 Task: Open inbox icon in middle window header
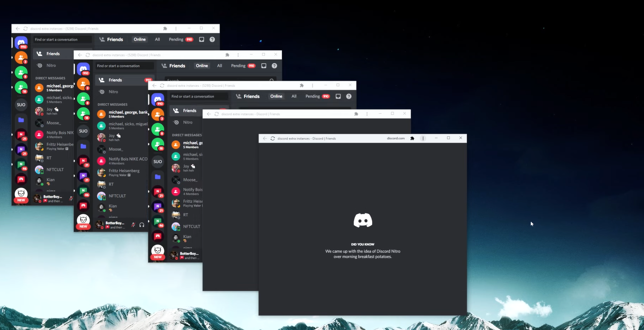click(338, 96)
